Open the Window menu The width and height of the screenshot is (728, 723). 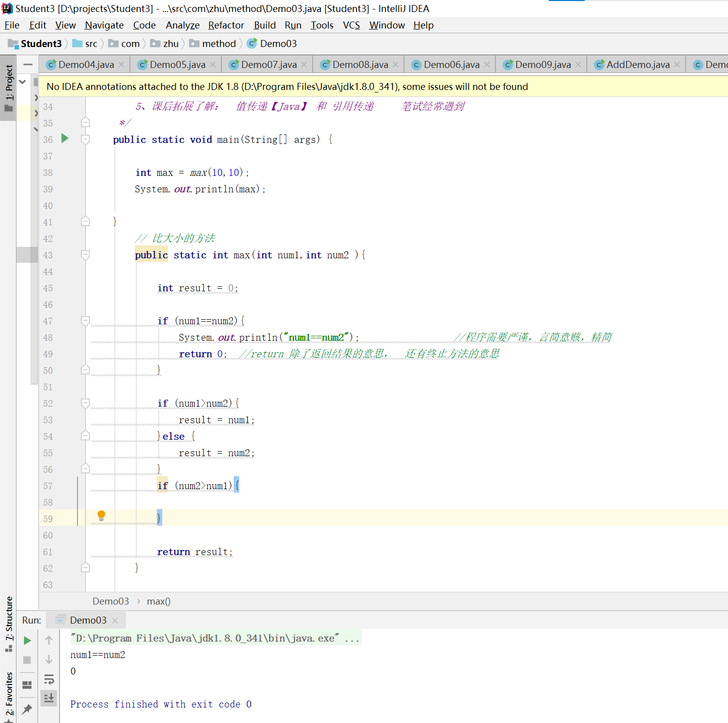(x=387, y=25)
